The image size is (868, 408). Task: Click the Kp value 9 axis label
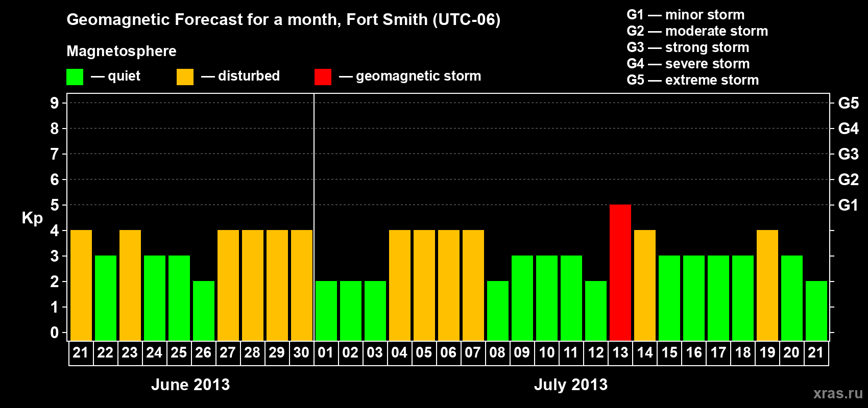tap(55, 103)
